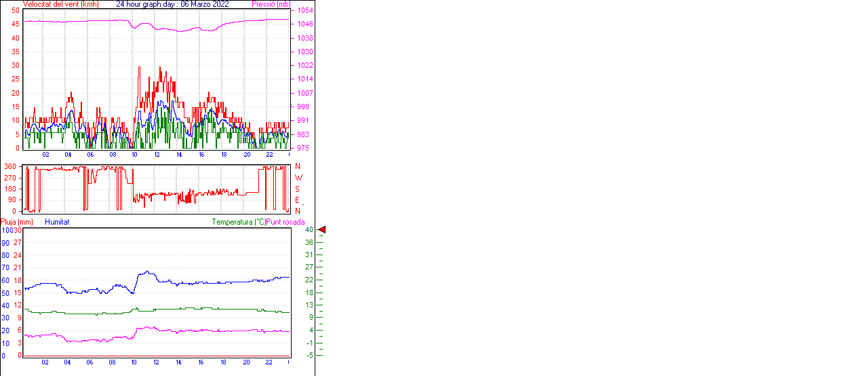Click the blue 100 on humidity axis
The height and width of the screenshot is (376, 868).
point(7,230)
